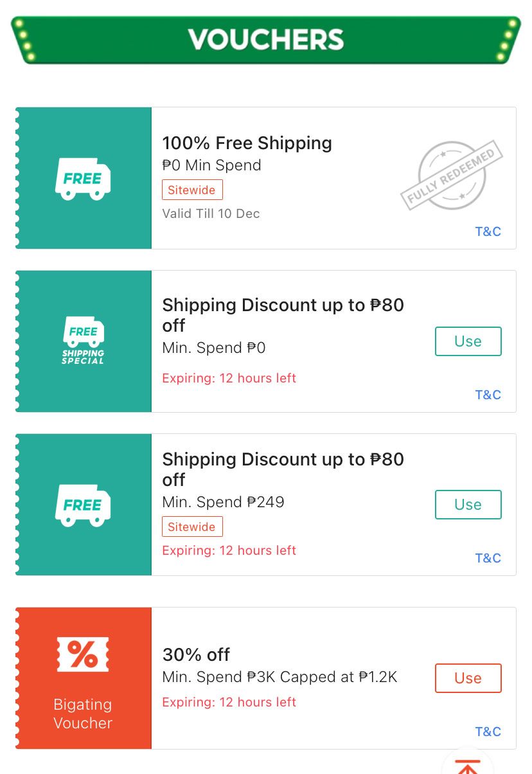Tap the Free Shipping Special truck icon

point(83,341)
